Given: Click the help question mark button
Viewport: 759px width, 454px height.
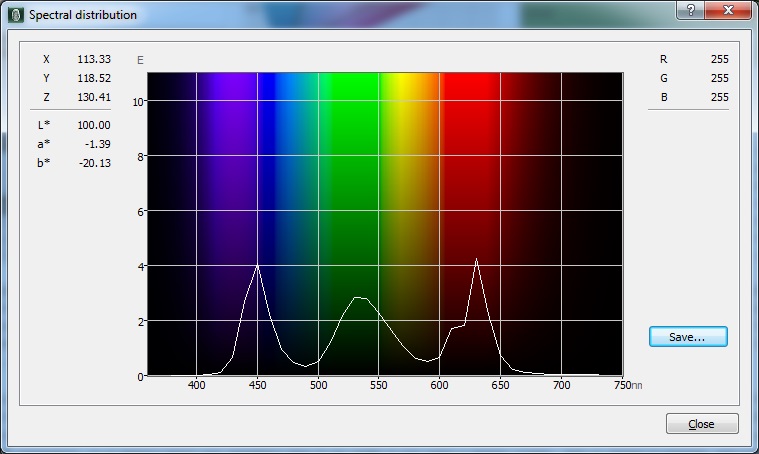Looking at the screenshot, I should click(x=692, y=10).
